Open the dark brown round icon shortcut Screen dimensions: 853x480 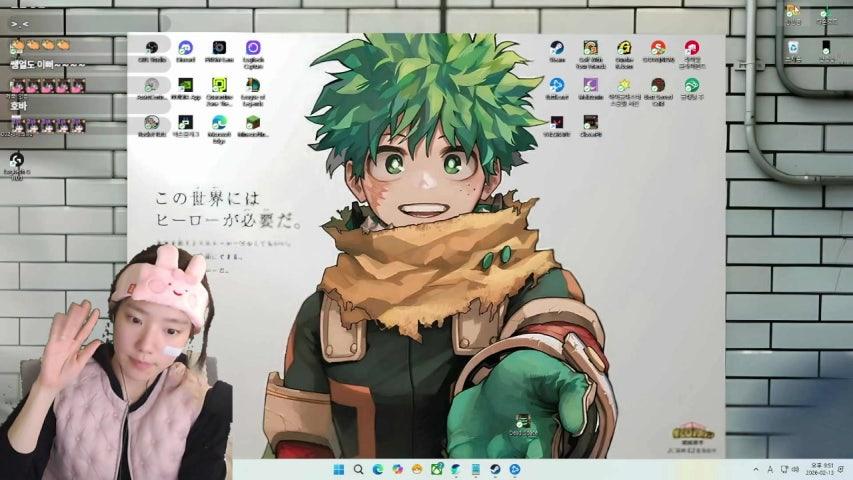point(658,91)
